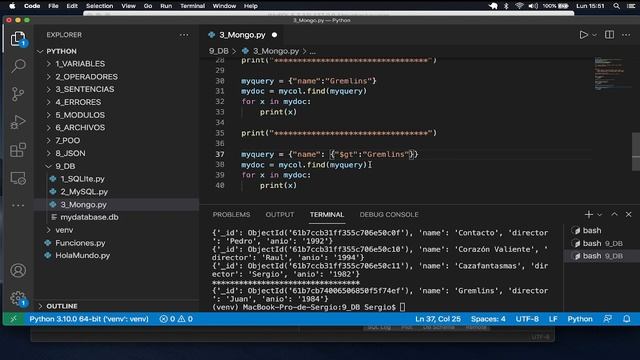The width and height of the screenshot is (640, 360).
Task: Go to line via Ln 37, Col 25
Action: point(438,319)
